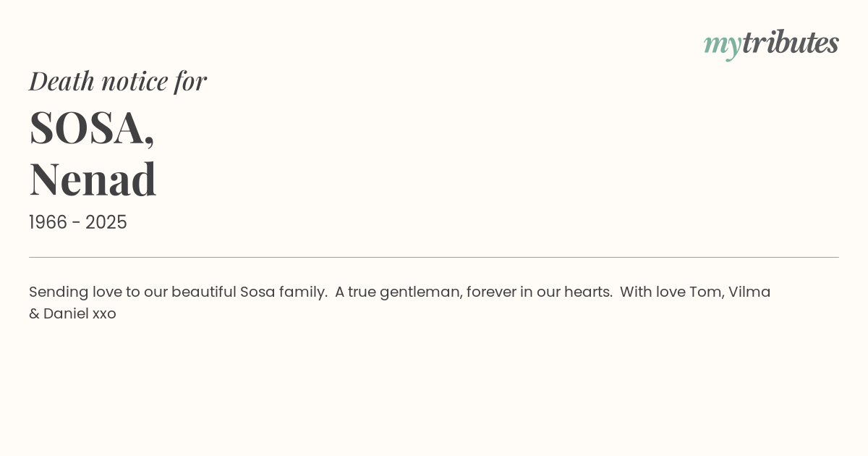Click the horizontal divider line
The height and width of the screenshot is (456, 868).
(x=434, y=257)
